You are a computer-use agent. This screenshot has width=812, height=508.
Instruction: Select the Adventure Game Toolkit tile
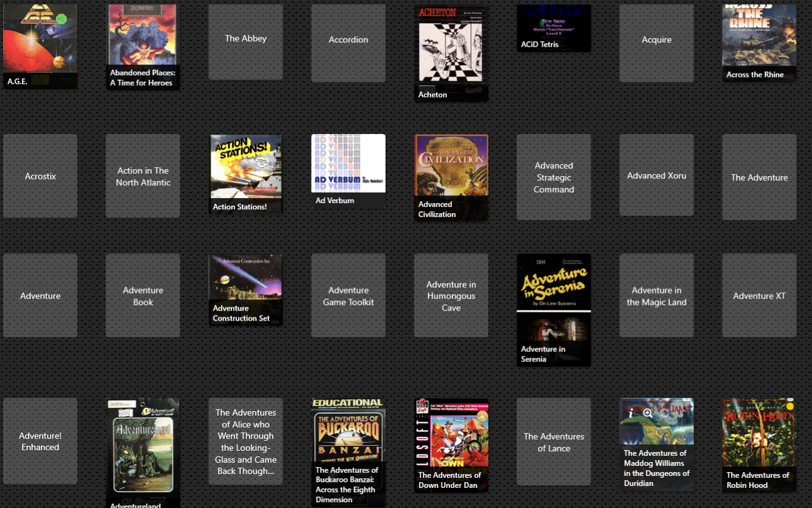(x=348, y=295)
